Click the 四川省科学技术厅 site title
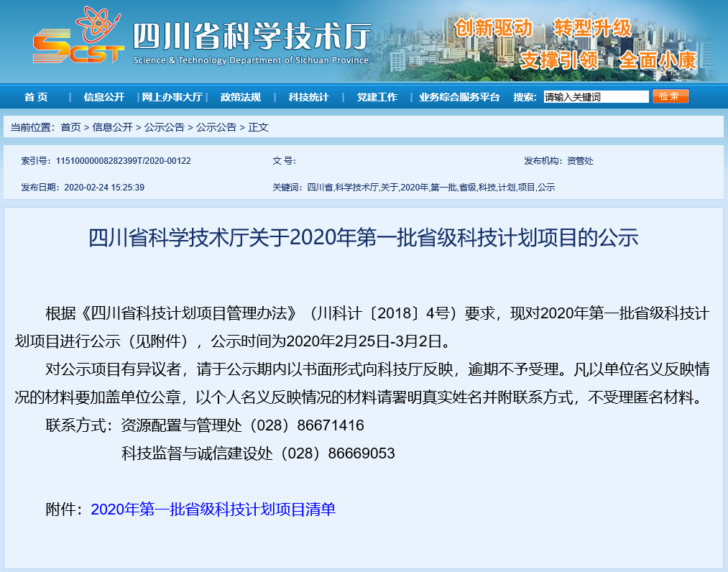 (252, 35)
